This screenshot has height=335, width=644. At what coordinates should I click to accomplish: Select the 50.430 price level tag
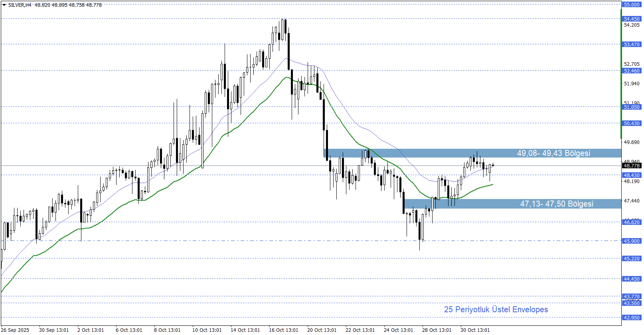click(x=631, y=123)
